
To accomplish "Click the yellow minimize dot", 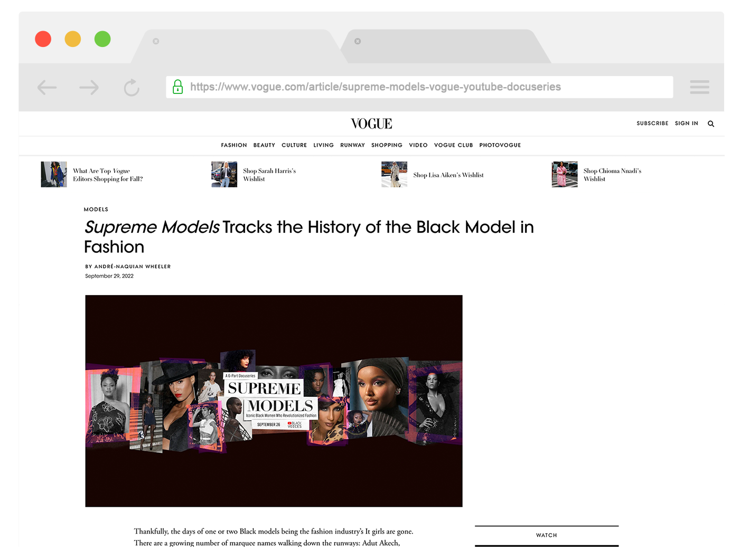I will point(73,39).
